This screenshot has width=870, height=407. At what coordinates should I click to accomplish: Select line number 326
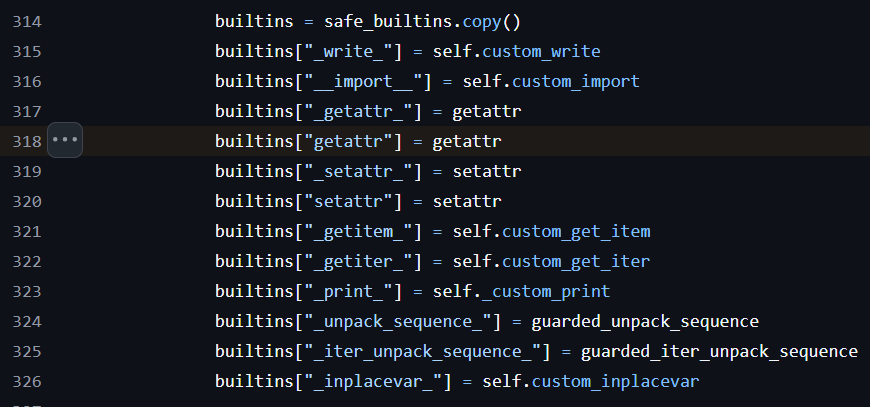click(27, 381)
